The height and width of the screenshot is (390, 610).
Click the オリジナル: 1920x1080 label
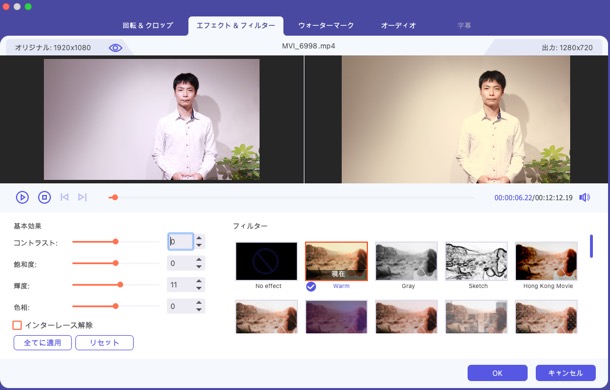click(53, 48)
